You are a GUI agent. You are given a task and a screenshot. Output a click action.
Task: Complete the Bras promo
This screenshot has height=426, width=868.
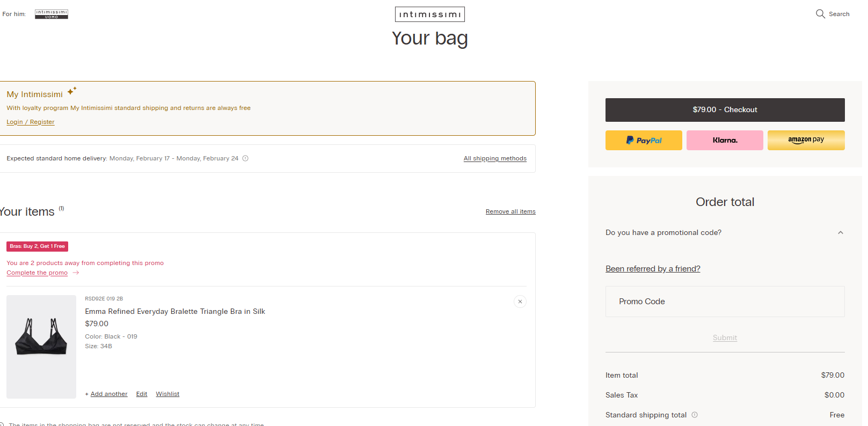(x=37, y=273)
